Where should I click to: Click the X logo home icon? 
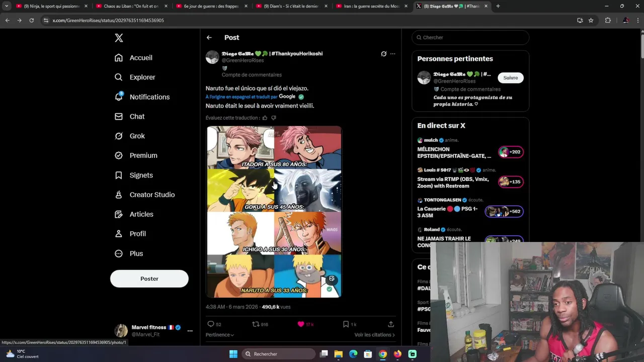pos(119,38)
